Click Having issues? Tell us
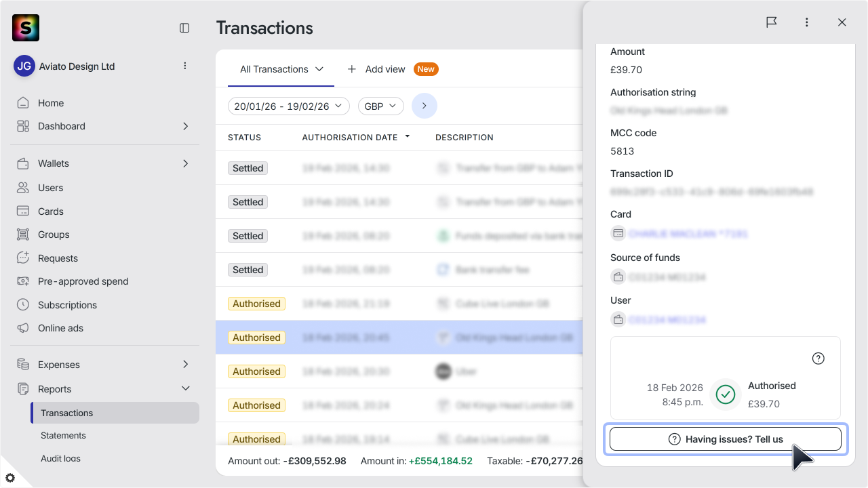Screen dimensions: 868x488 point(726,439)
